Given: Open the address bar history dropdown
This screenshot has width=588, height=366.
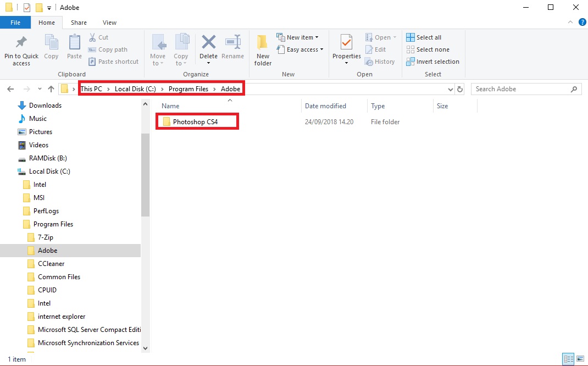Looking at the screenshot, I should (x=451, y=88).
